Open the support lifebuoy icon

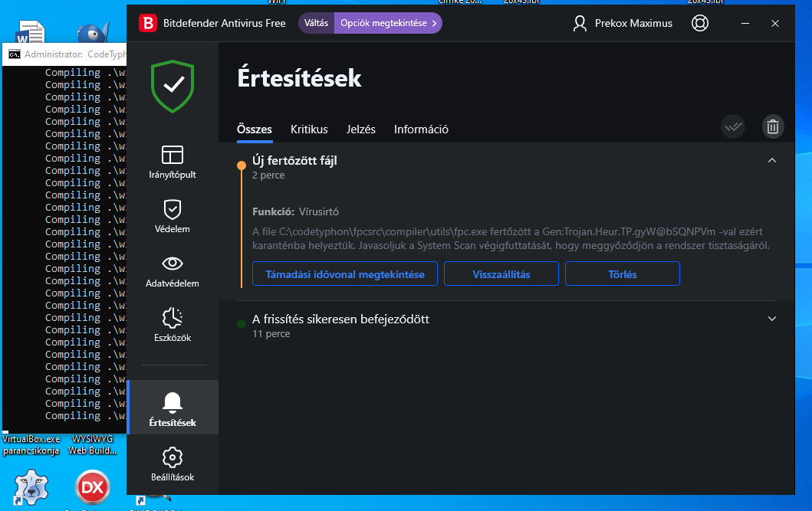(x=699, y=23)
